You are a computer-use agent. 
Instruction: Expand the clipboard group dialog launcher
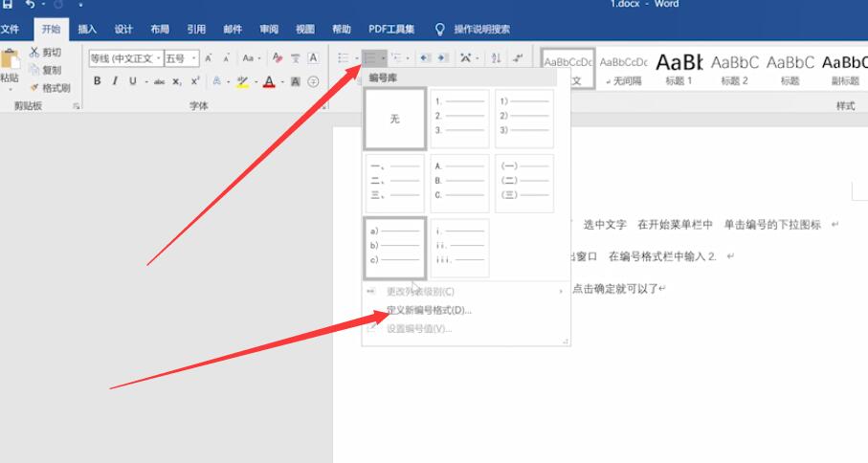point(77,105)
